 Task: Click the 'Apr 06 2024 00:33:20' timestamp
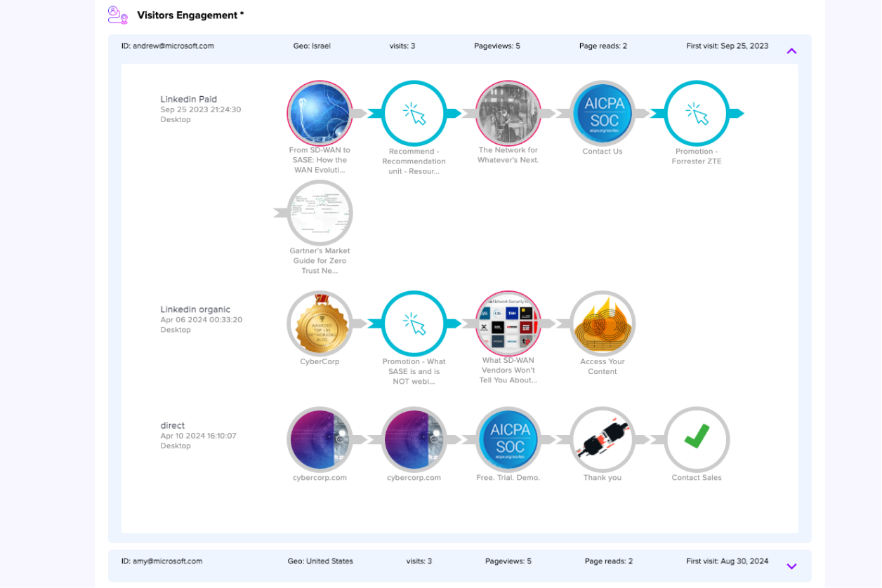tap(202, 320)
